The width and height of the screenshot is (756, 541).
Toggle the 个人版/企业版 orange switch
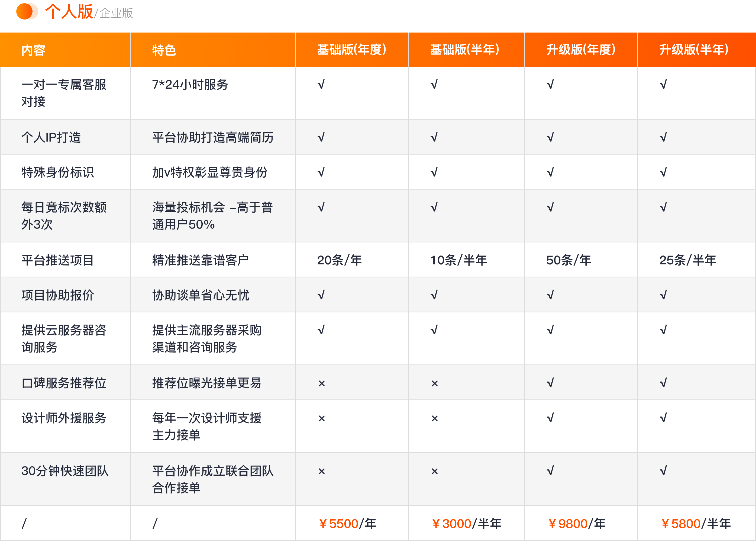27,11
